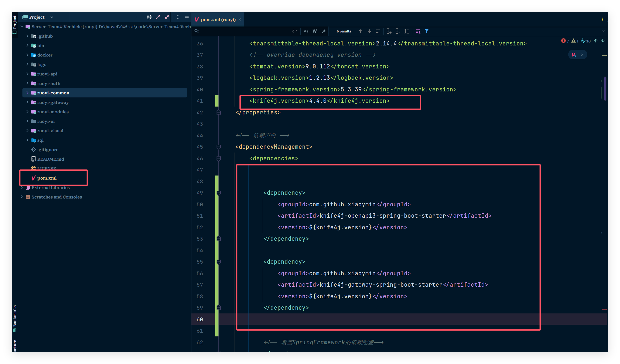Image resolution: width=620 pixels, height=364 pixels.
Task: Click inside the search text field
Action: 243,31
